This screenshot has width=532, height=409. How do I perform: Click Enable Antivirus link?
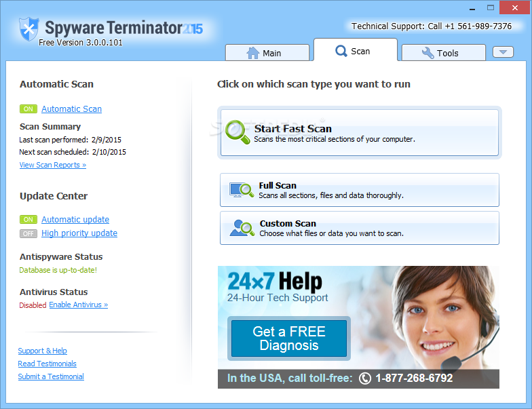pyautogui.click(x=79, y=305)
